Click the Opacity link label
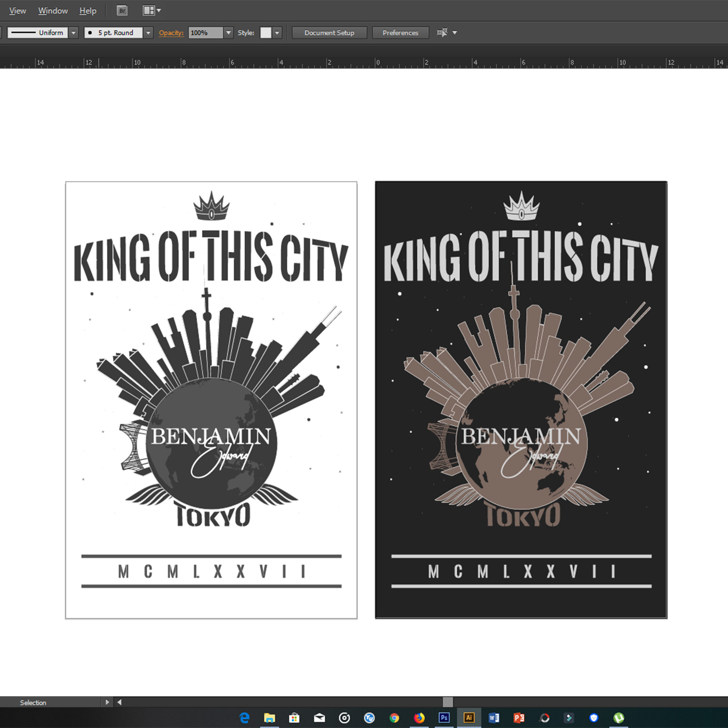The image size is (728, 728). tap(171, 33)
